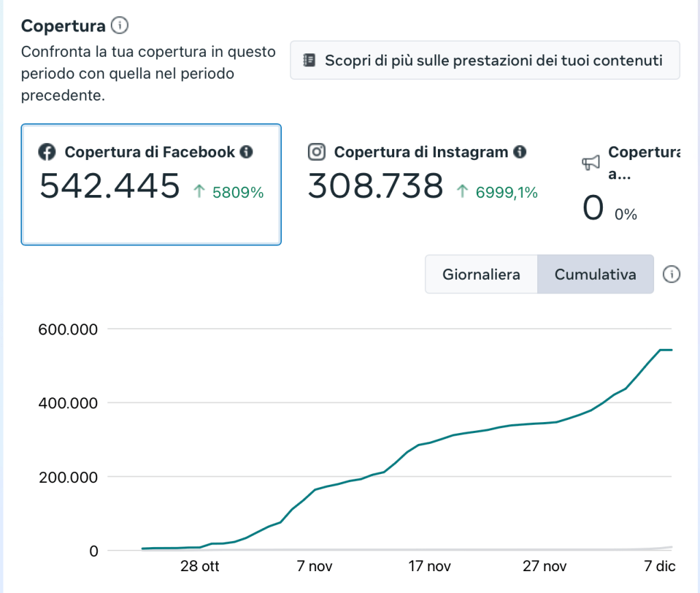Select the Cumulativa chart view
Image resolution: width=700 pixels, height=593 pixels.
click(595, 274)
